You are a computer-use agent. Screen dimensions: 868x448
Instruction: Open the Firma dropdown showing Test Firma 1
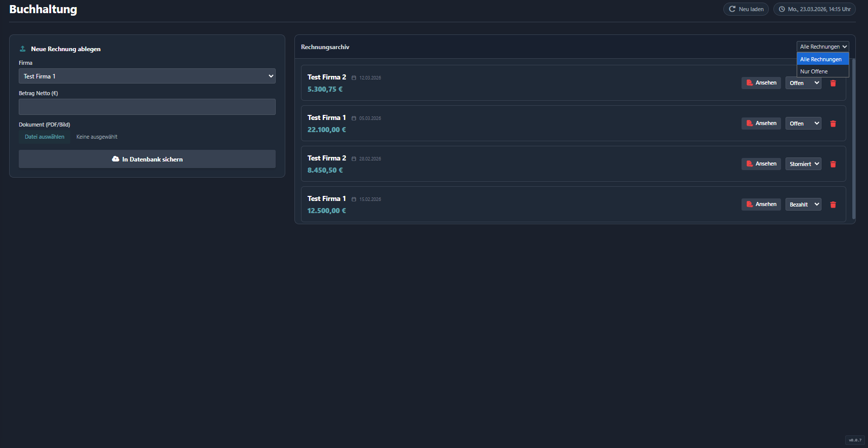click(147, 76)
